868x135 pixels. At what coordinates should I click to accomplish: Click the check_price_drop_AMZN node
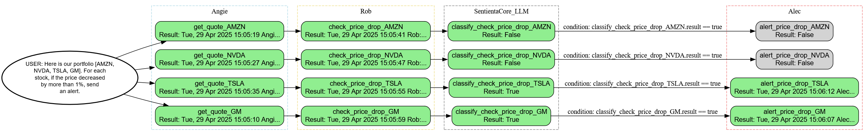366,31
